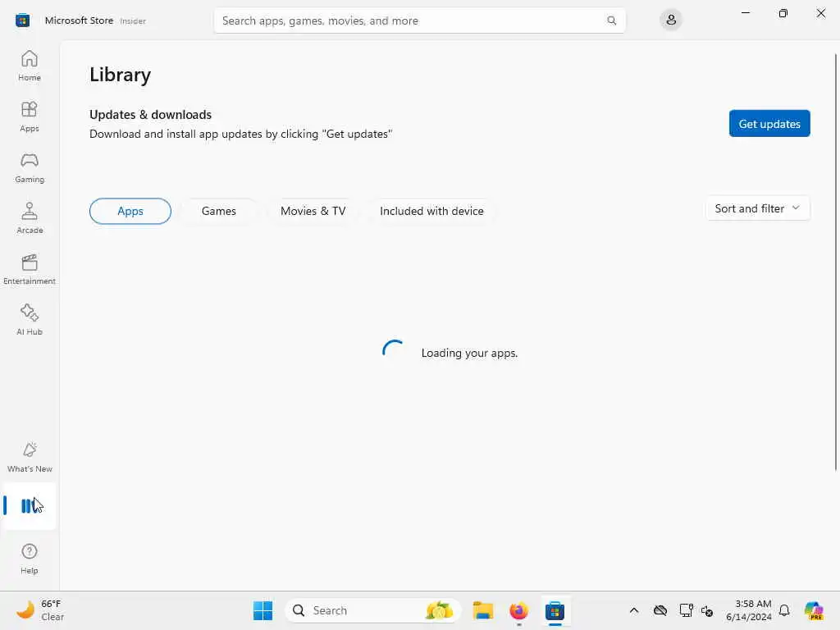840x630 pixels.
Task: Open the Apps section in sidebar
Action: tap(30, 116)
